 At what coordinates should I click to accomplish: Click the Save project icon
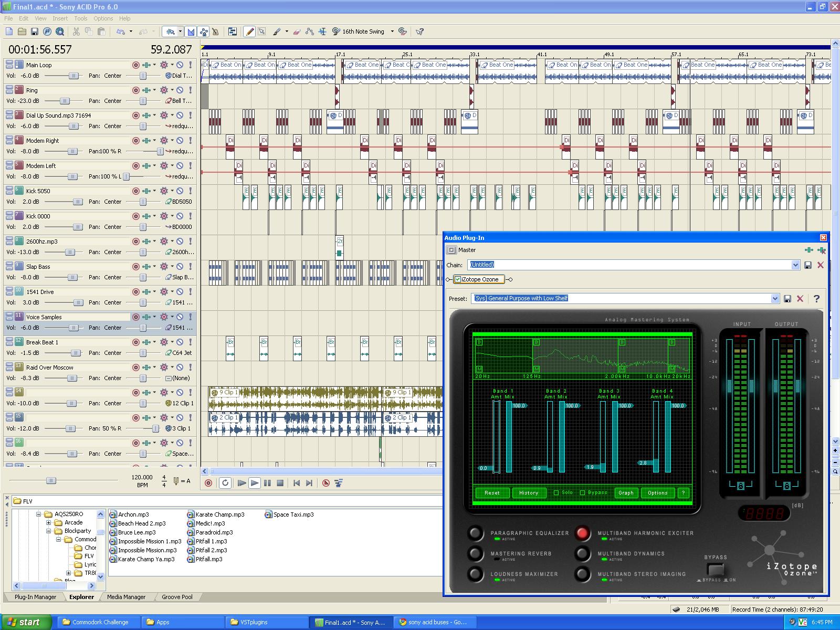pyautogui.click(x=35, y=32)
